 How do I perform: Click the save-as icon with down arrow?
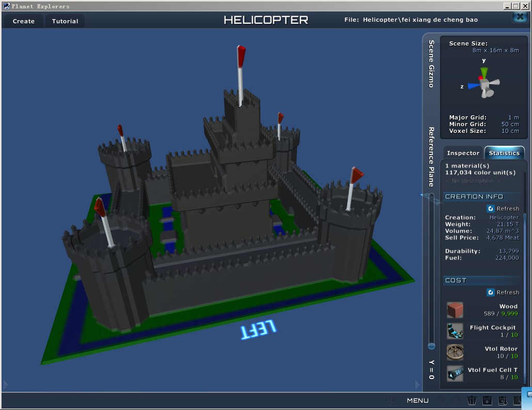503,401
